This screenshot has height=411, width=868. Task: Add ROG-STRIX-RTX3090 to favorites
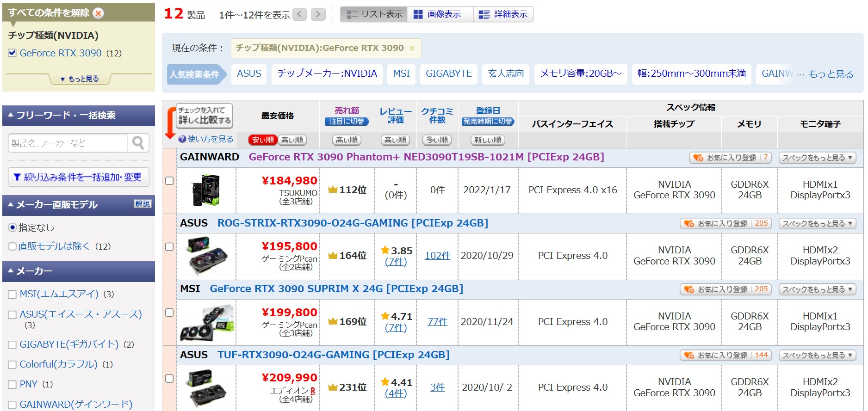725,224
